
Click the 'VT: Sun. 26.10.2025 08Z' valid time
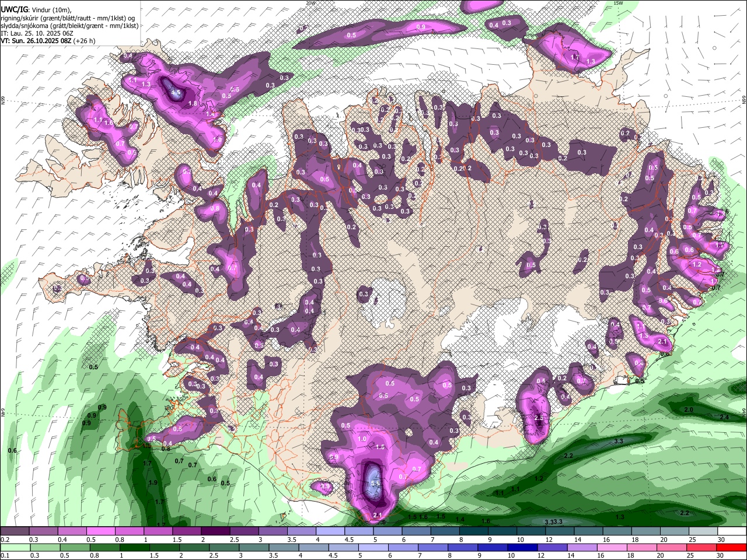36,41
